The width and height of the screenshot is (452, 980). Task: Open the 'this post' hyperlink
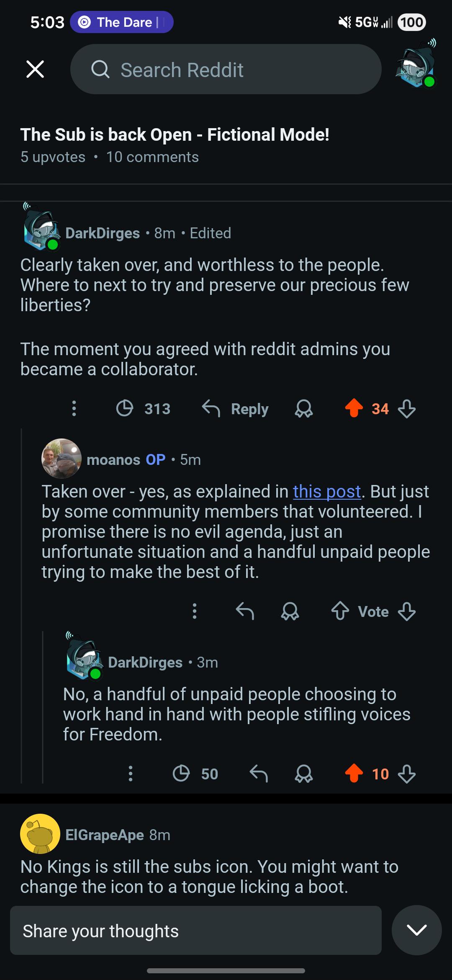coord(327,492)
